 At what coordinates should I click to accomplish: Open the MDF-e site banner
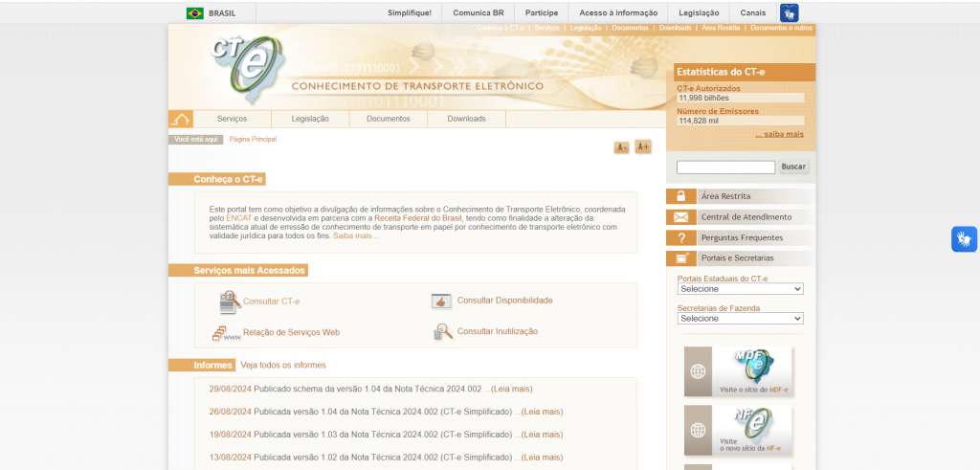(x=739, y=371)
